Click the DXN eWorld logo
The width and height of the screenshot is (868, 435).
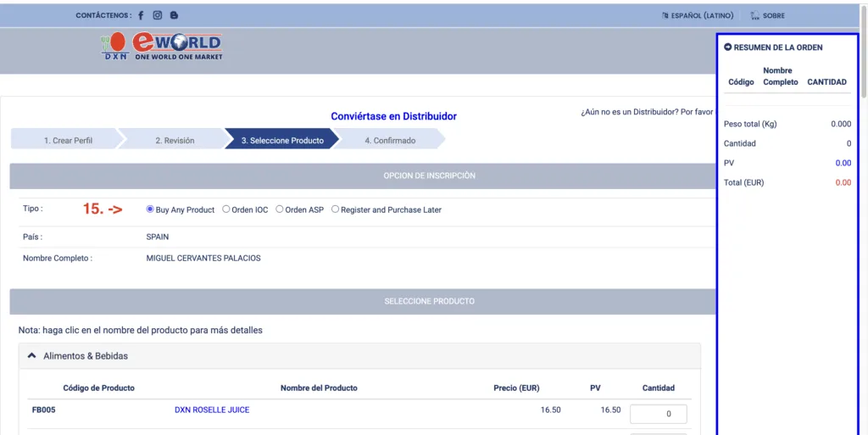pyautogui.click(x=161, y=46)
